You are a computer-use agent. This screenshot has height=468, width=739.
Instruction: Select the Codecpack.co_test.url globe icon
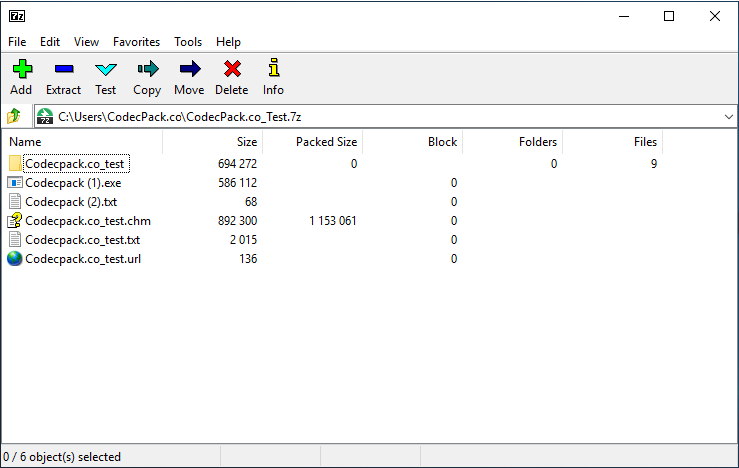[14, 259]
